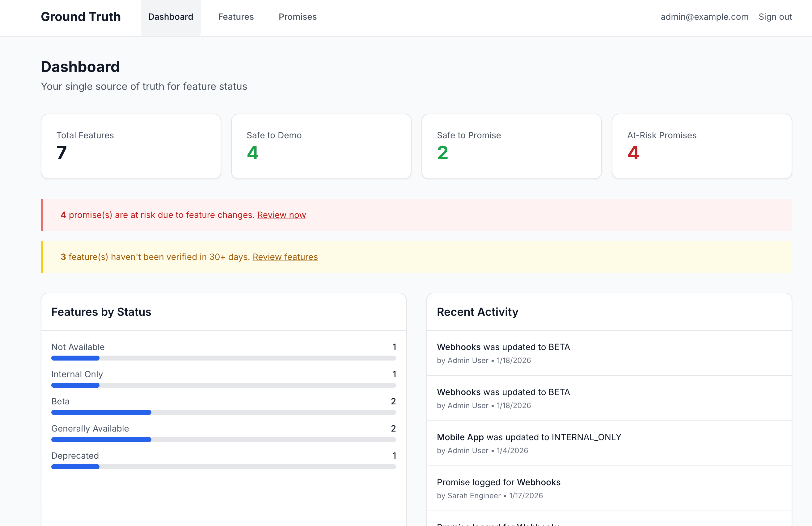Open the Features page from the navigation
Screen dimensions: 812x526
click(236, 17)
